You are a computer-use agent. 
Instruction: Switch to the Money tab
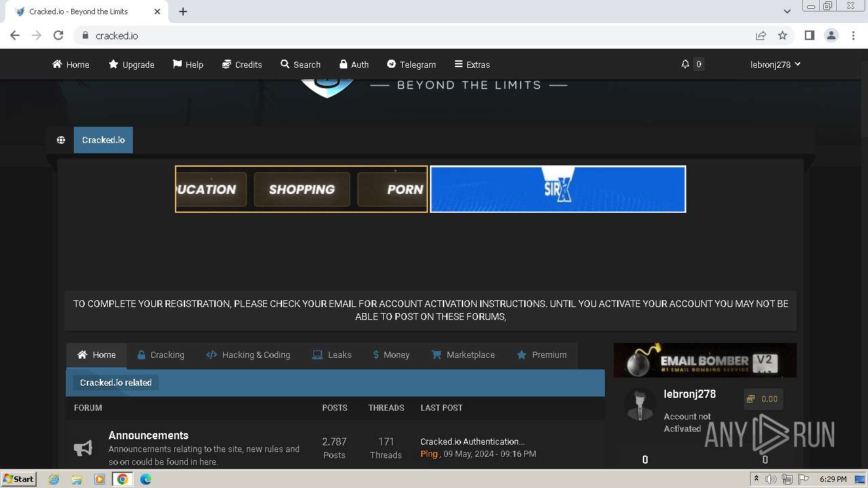391,355
